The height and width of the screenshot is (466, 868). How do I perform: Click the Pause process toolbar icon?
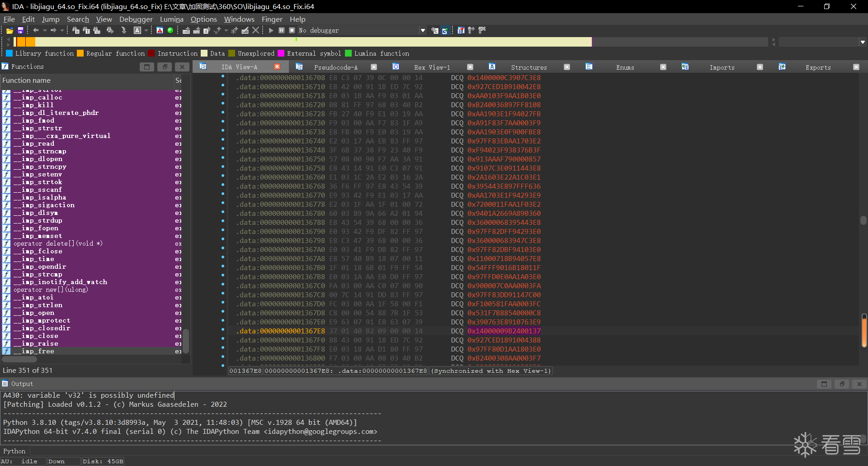tap(282, 30)
